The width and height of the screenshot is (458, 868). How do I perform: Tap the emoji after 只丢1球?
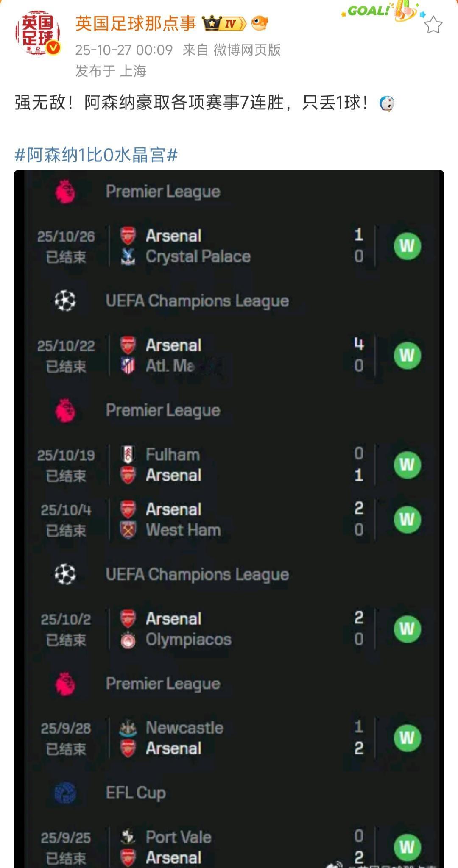(x=386, y=103)
